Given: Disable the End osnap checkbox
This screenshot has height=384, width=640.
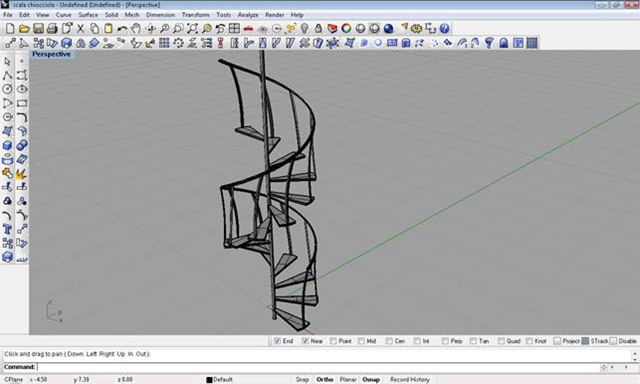Looking at the screenshot, I should [x=278, y=341].
